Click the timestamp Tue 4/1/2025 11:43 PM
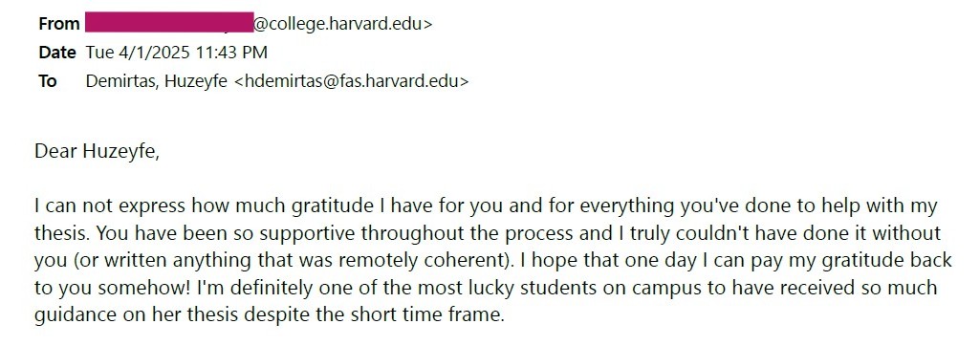Image resolution: width=980 pixels, height=346 pixels. pos(176,53)
